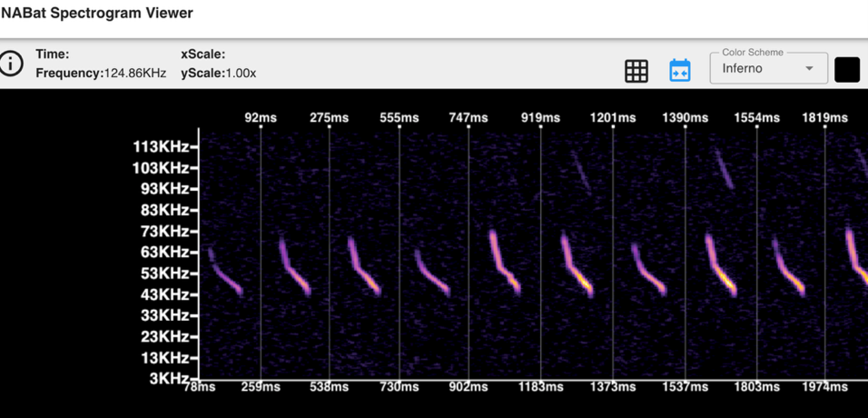Image resolution: width=868 pixels, height=418 pixels.
Task: Click the 23KHz frequency axis label
Action: (165, 337)
